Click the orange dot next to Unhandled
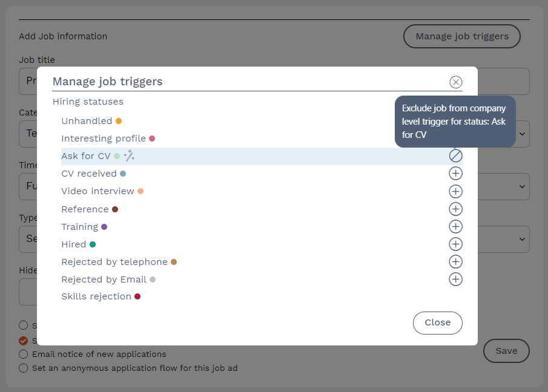This screenshot has height=392, width=548. 119,121
